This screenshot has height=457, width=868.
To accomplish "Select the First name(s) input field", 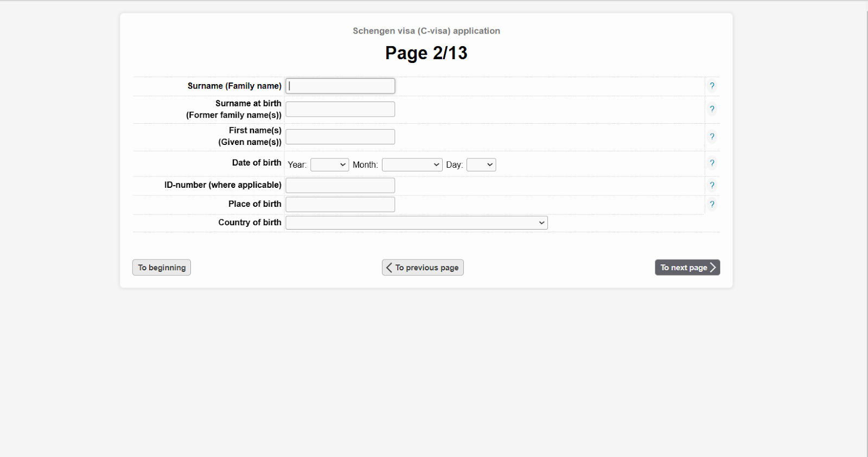I will point(340,137).
